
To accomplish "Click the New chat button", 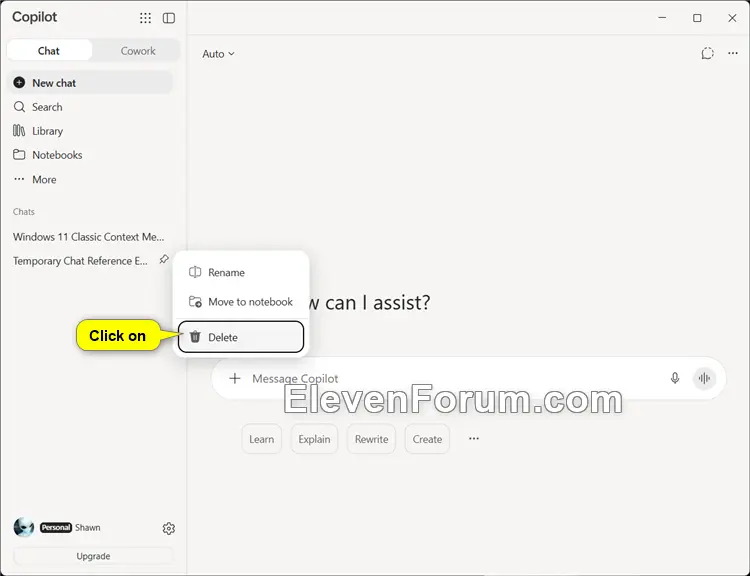I will [x=89, y=83].
